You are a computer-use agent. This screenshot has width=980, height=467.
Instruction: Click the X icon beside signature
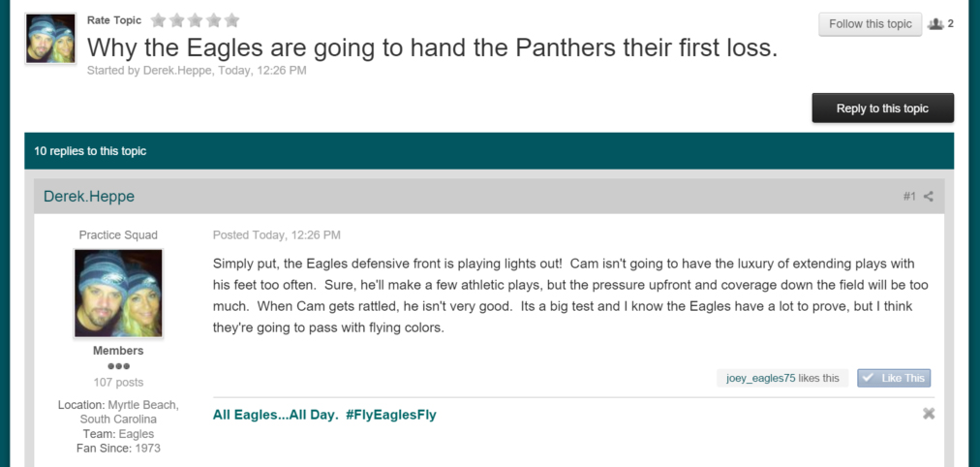pyautogui.click(x=929, y=414)
